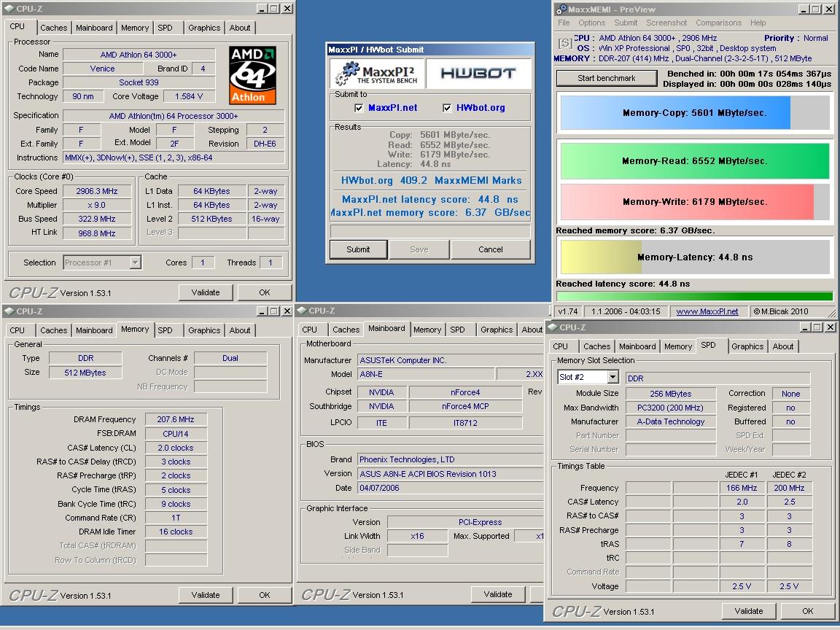Screen dimensions: 840x630
Task: Click the Core Voltage 1.584 V value
Action: (189, 96)
